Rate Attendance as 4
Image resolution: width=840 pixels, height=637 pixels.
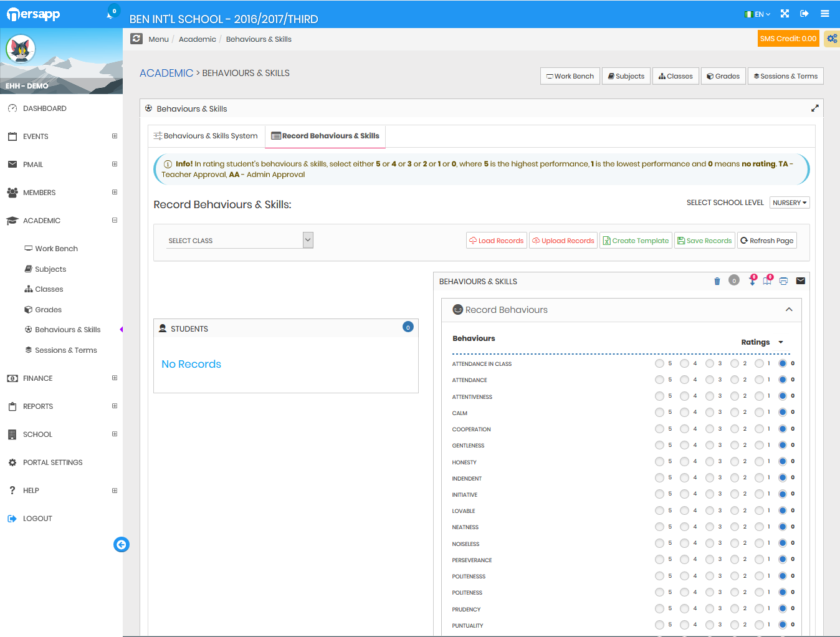(x=684, y=380)
